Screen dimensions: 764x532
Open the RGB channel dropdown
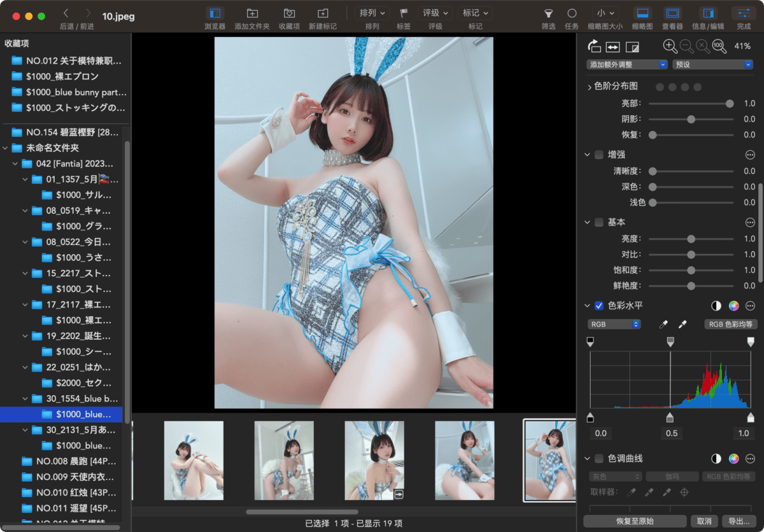(614, 325)
